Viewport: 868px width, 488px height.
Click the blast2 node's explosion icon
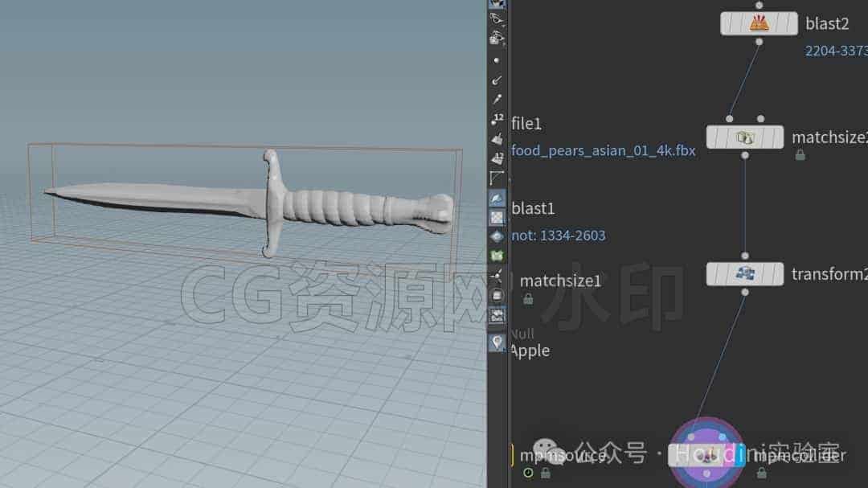[759, 23]
